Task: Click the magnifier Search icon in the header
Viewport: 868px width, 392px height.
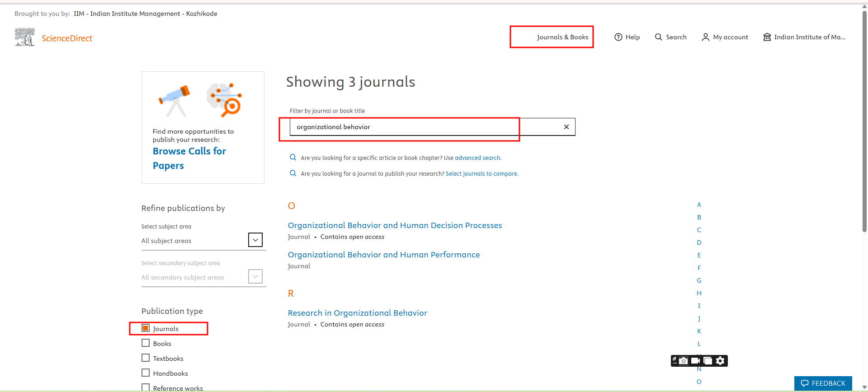Action: [659, 37]
